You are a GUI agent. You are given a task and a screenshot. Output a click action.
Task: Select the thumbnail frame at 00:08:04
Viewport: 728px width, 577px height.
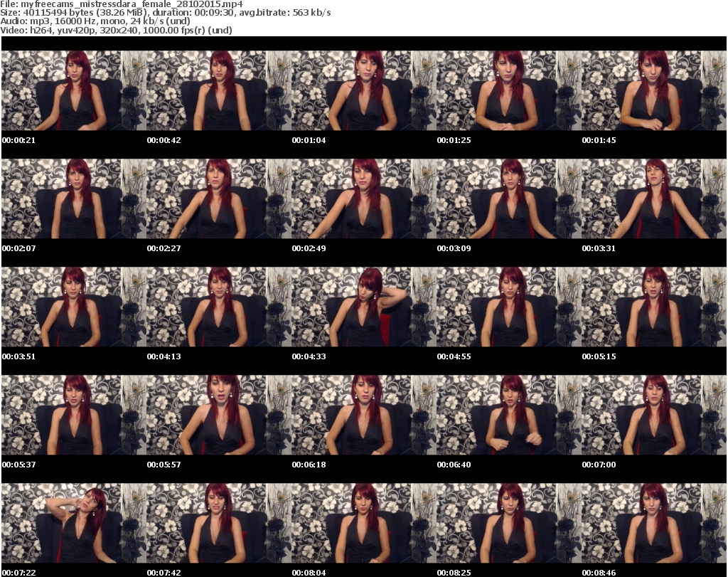[364, 523]
